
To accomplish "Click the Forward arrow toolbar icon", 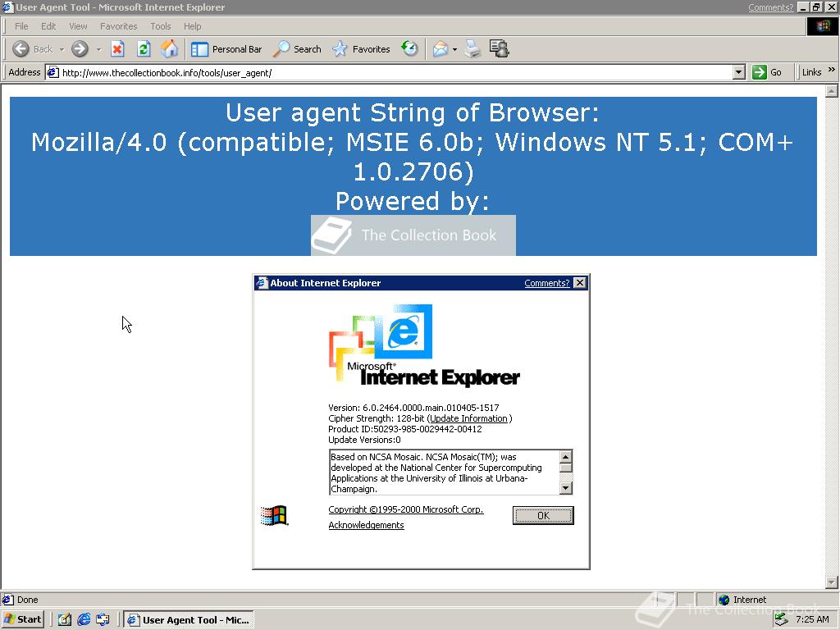I will click(80, 48).
